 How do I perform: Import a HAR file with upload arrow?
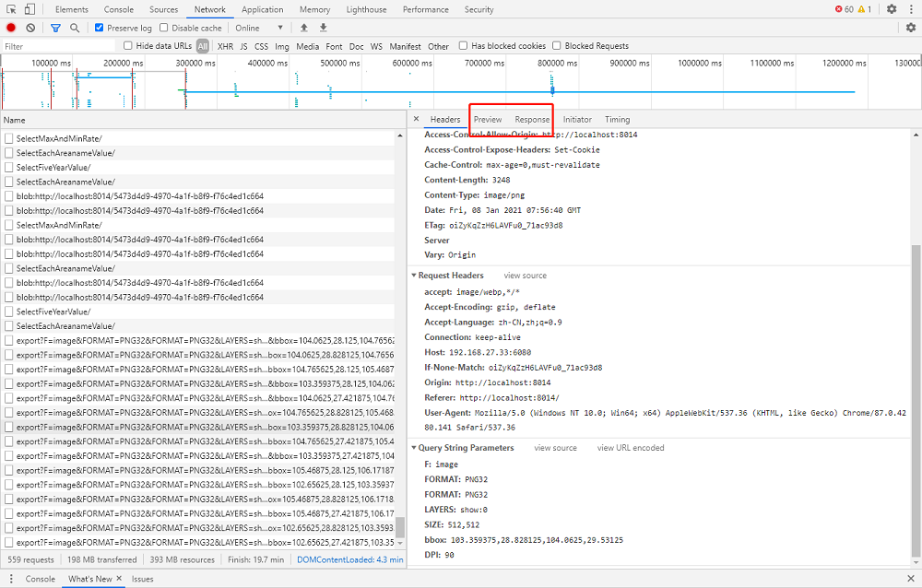point(304,28)
